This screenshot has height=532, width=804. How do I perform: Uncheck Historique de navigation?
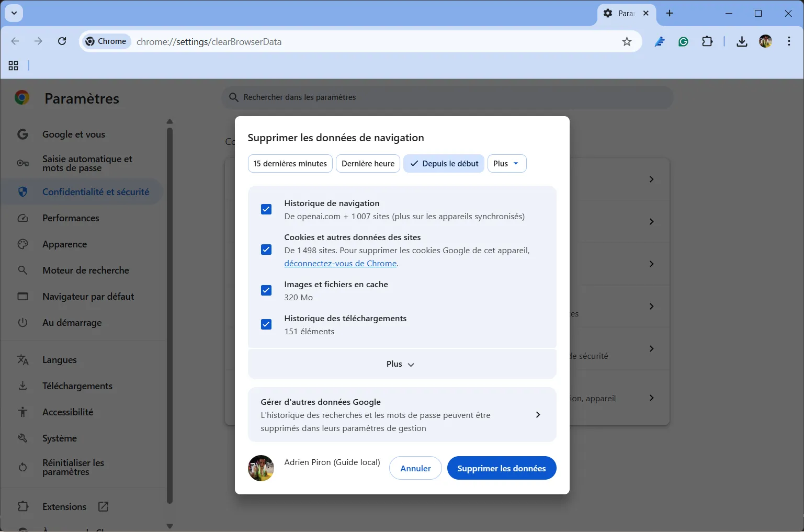266,209
